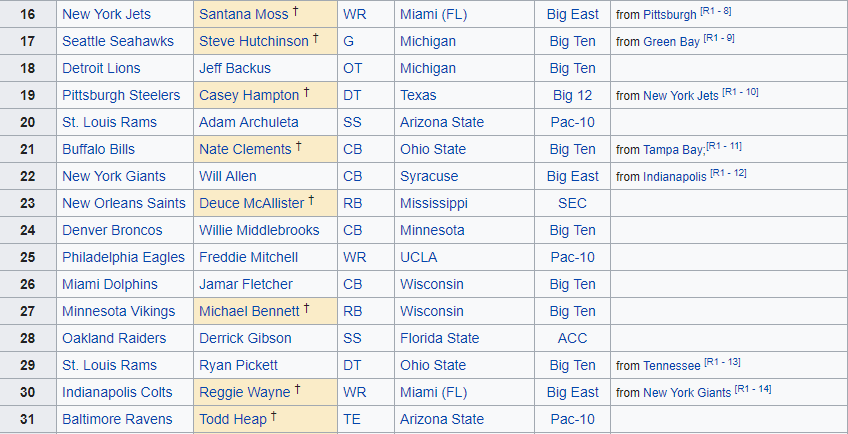Click the Santana Moss player link
Image resolution: width=848 pixels, height=434 pixels.
[x=243, y=15]
